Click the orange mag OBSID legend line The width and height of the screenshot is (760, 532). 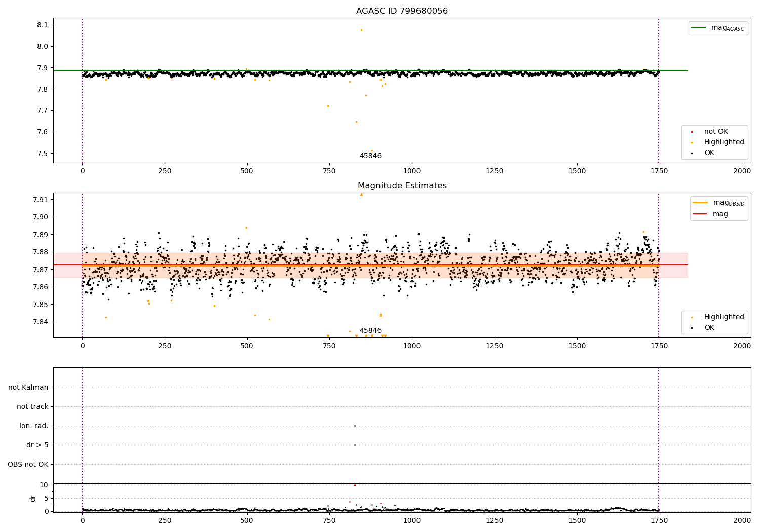[x=700, y=203]
